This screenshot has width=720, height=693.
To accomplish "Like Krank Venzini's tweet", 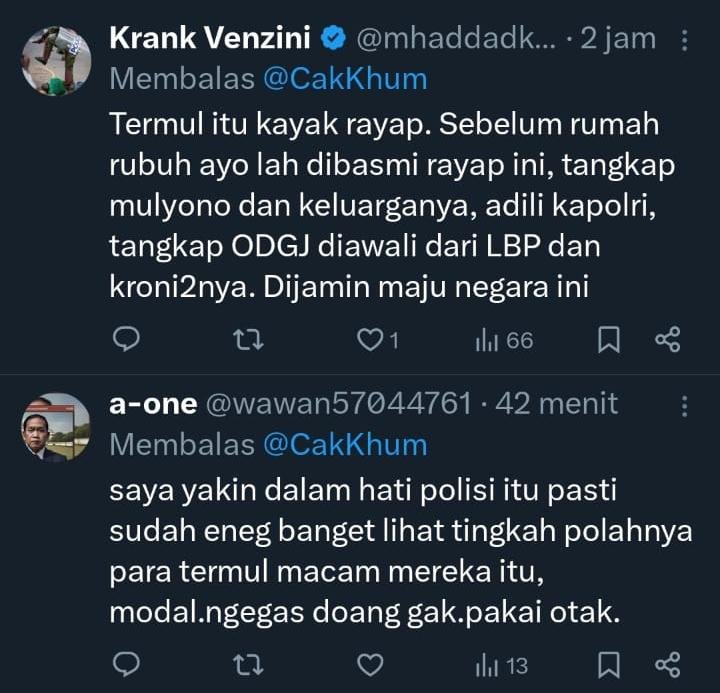I will point(371,341).
